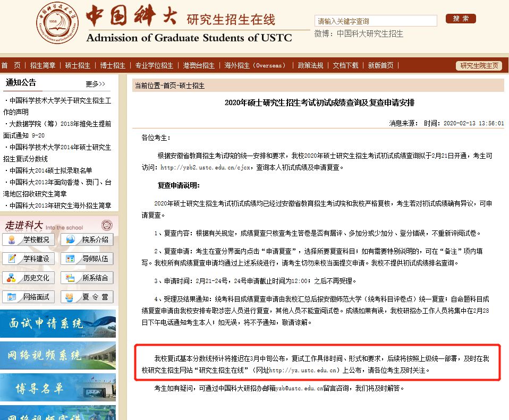The image size is (509, 420).
Task: Click the 院系介绍 globe icon
Action: coord(70,239)
